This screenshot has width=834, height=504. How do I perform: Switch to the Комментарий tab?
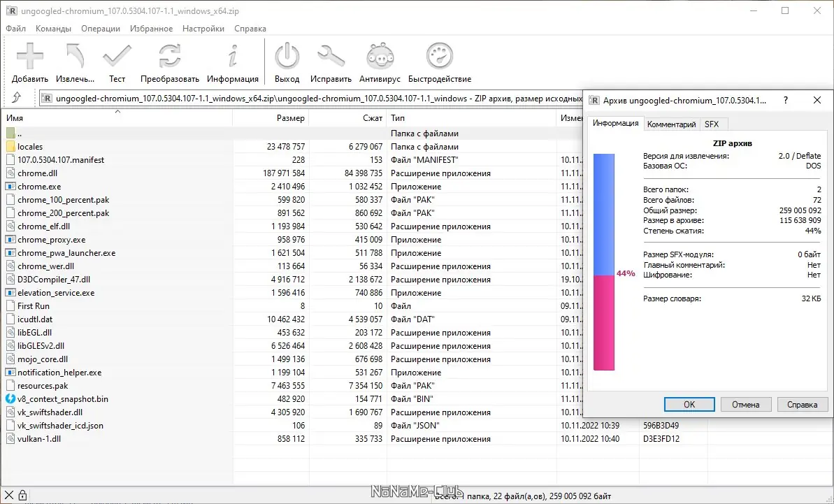click(671, 124)
